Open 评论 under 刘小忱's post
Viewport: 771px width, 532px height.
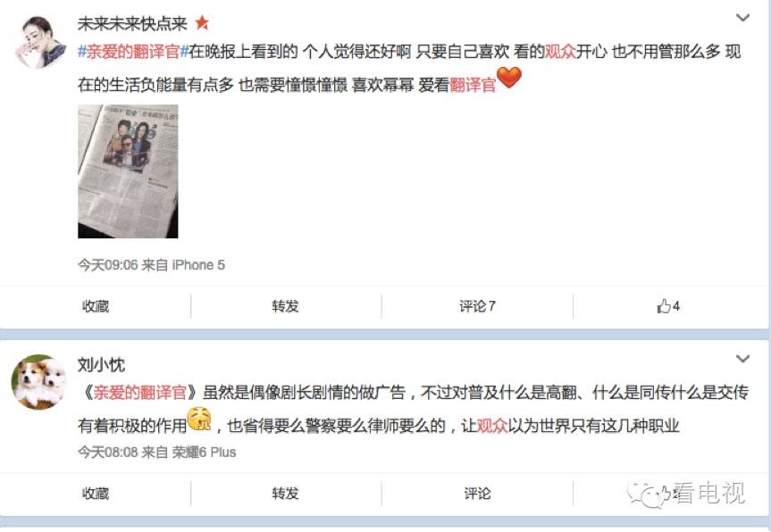pos(477,493)
